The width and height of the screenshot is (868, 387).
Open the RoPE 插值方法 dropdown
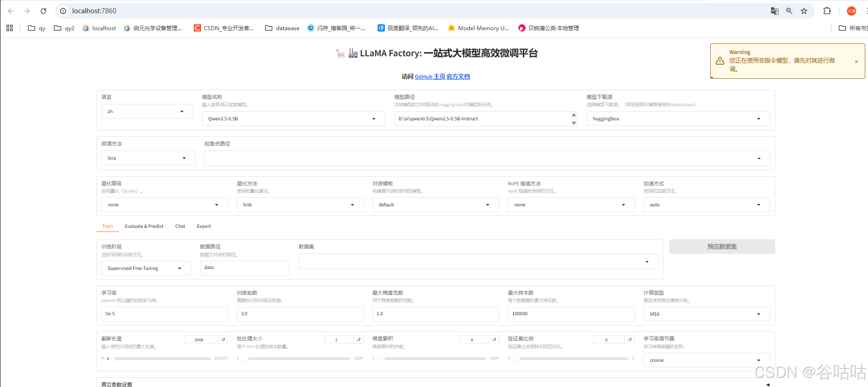click(571, 204)
